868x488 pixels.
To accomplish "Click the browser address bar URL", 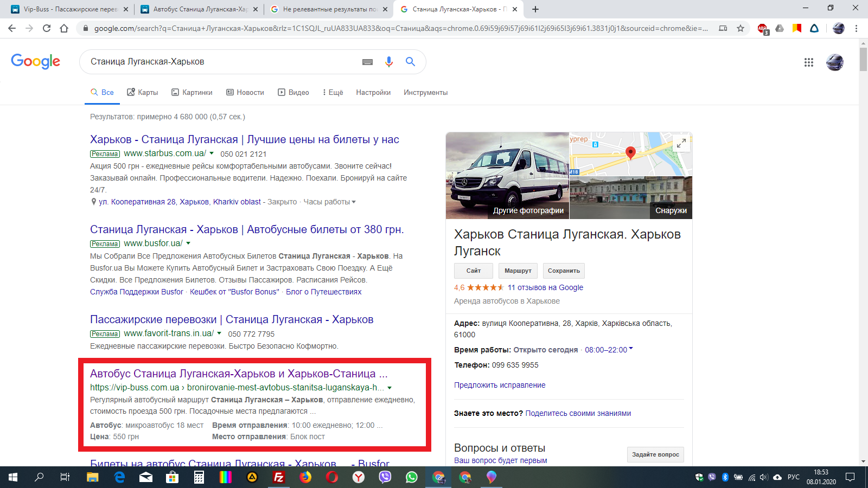I will [x=401, y=28].
